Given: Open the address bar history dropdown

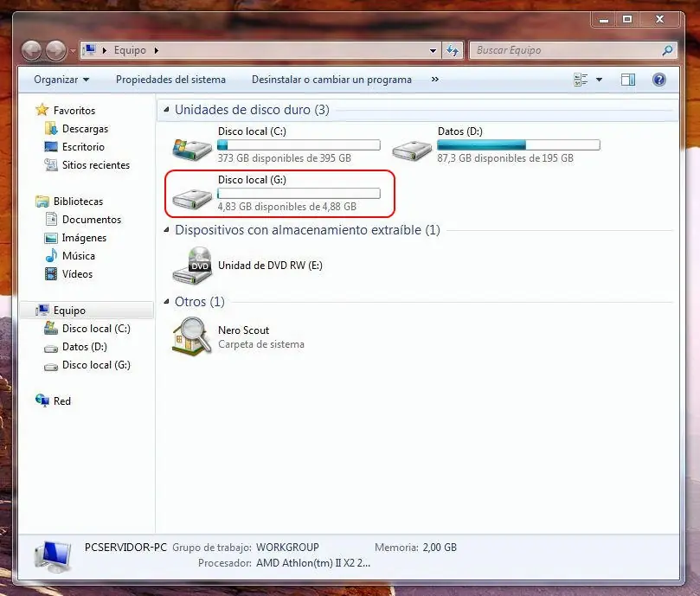Looking at the screenshot, I should pos(433,50).
